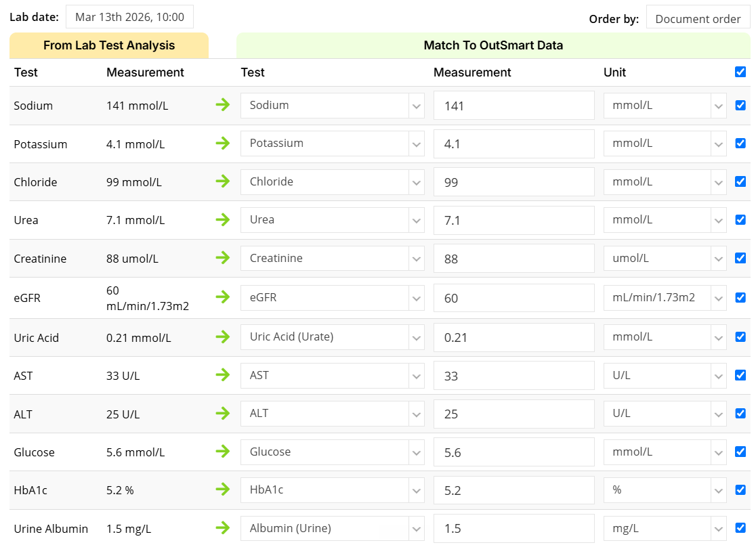Click the green arrow in Creatinine row
This screenshot has height=545, width=756.
(x=223, y=258)
